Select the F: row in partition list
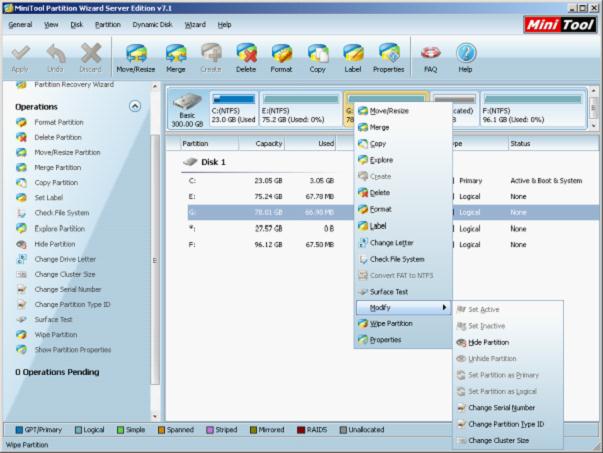Image resolution: width=603 pixels, height=453 pixels. pyautogui.click(x=392, y=245)
